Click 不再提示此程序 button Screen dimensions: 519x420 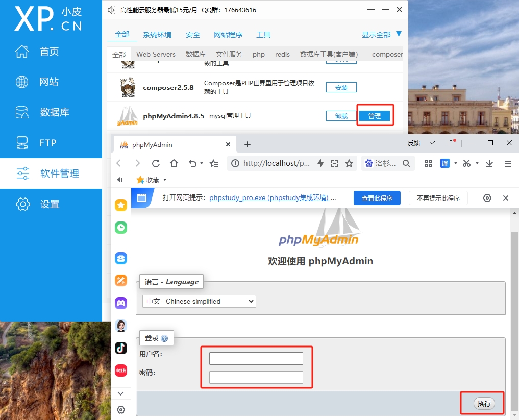click(x=438, y=198)
